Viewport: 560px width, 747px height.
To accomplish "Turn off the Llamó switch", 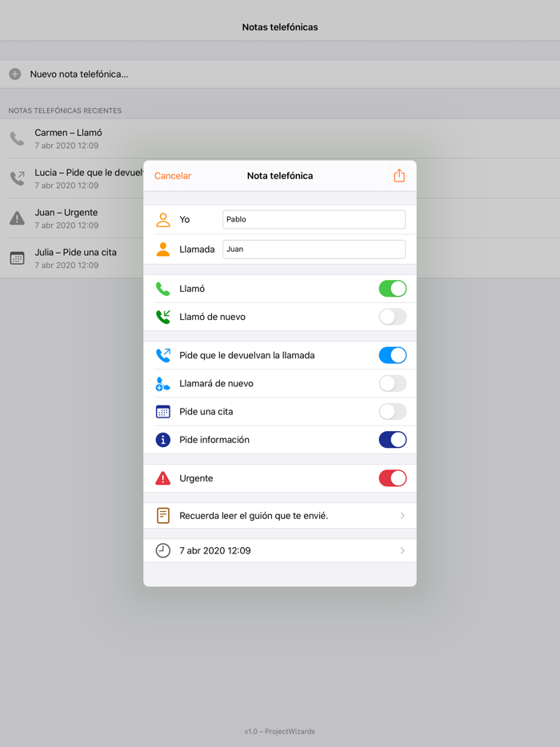I will pyautogui.click(x=393, y=289).
